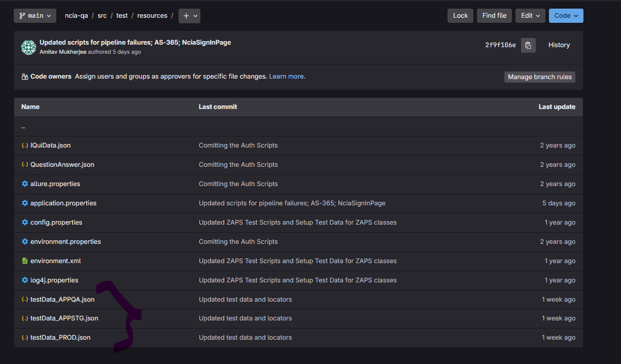The height and width of the screenshot is (364, 621).
Task: Open application.properties file
Action: [63, 203]
